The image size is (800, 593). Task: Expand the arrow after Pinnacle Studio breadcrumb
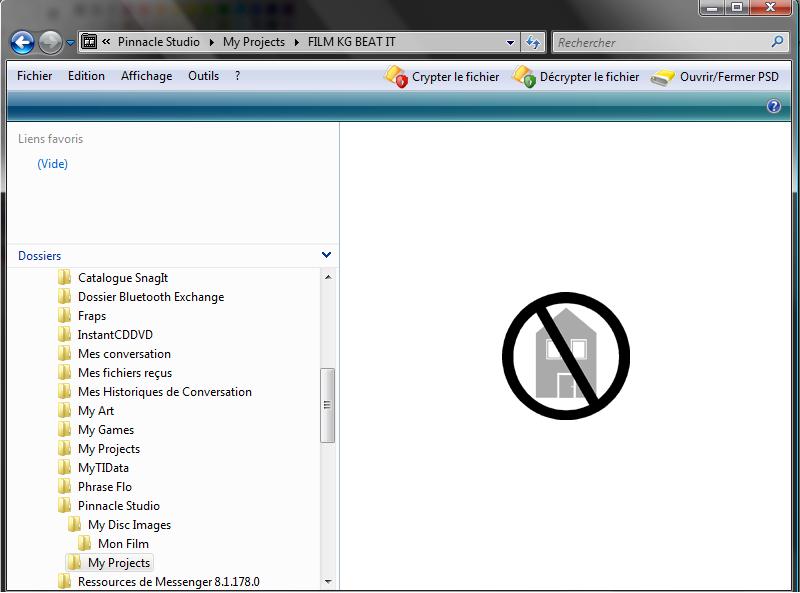pos(211,42)
